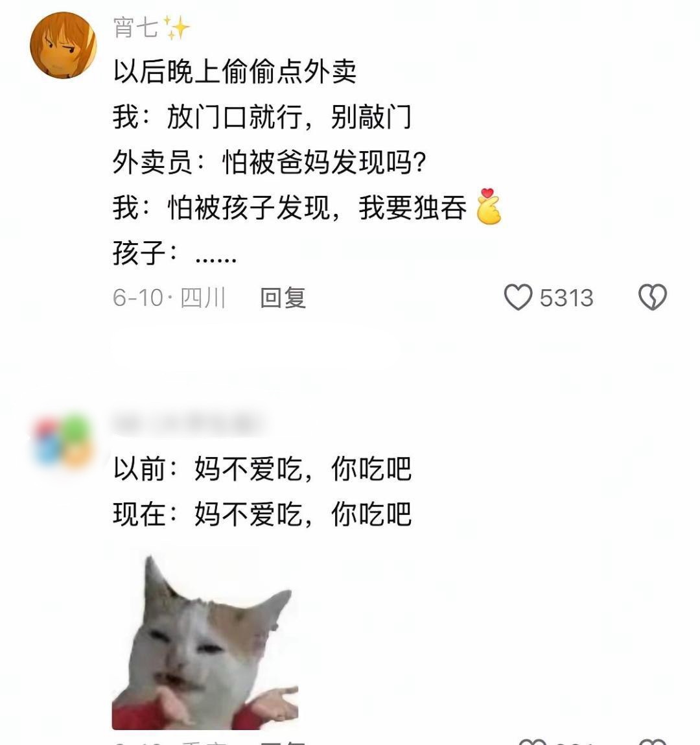
Task: Like 宵七's comment with the heart icon
Action: 518,298
